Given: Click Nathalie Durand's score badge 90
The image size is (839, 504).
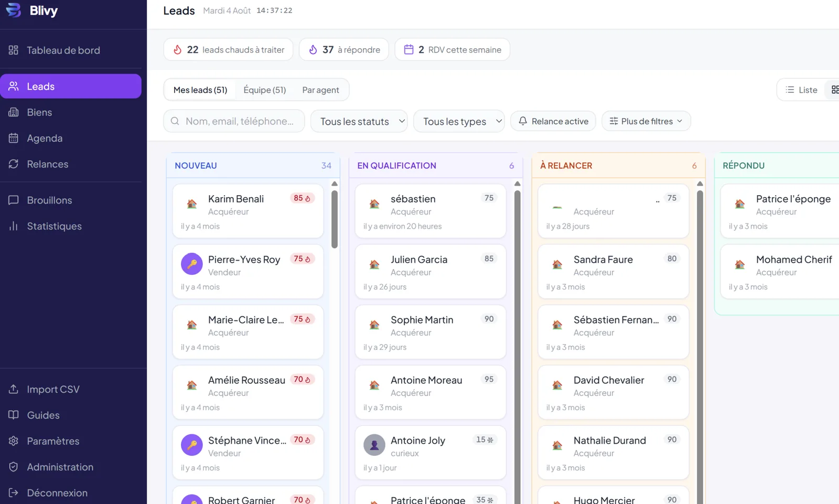Looking at the screenshot, I should (672, 439).
